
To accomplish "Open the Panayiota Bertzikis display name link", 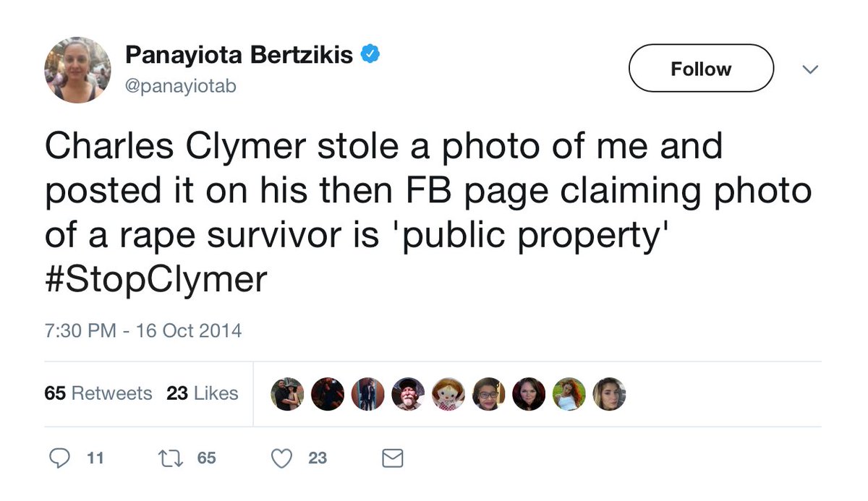I will click(x=239, y=54).
